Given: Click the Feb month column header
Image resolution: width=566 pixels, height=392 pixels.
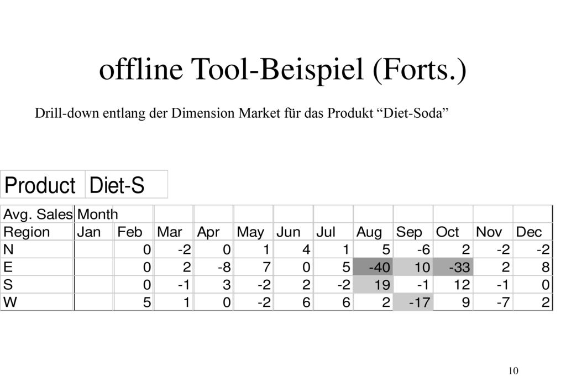Looking at the screenshot, I should [134, 232].
